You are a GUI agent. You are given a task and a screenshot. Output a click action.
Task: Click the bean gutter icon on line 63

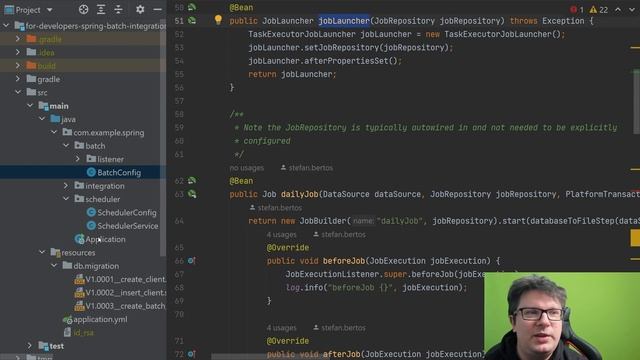coord(191,194)
